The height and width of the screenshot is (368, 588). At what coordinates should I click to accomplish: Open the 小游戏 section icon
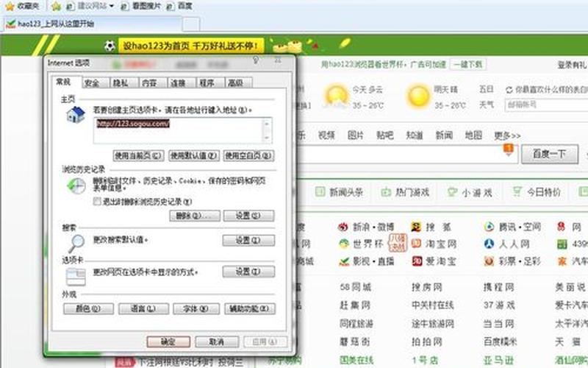tap(452, 192)
